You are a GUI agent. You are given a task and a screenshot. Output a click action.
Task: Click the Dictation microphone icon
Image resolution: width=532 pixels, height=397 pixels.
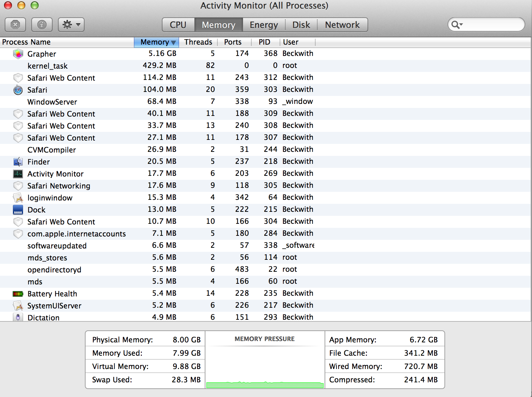pyautogui.click(x=18, y=317)
